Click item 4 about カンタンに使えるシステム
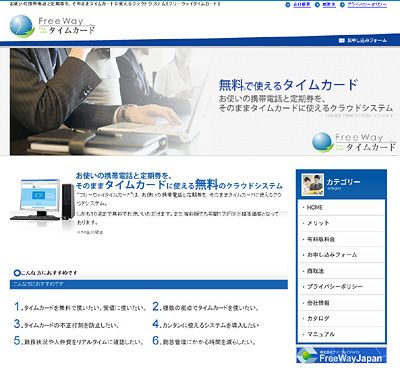 click(x=205, y=324)
